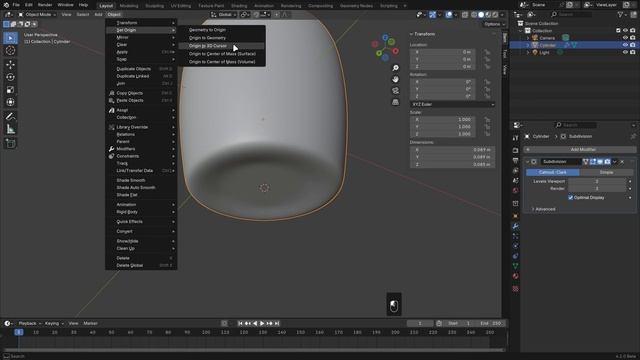Choose Origin to Center of Mass (Volume)
This screenshot has height=360, width=640.
(x=222, y=62)
